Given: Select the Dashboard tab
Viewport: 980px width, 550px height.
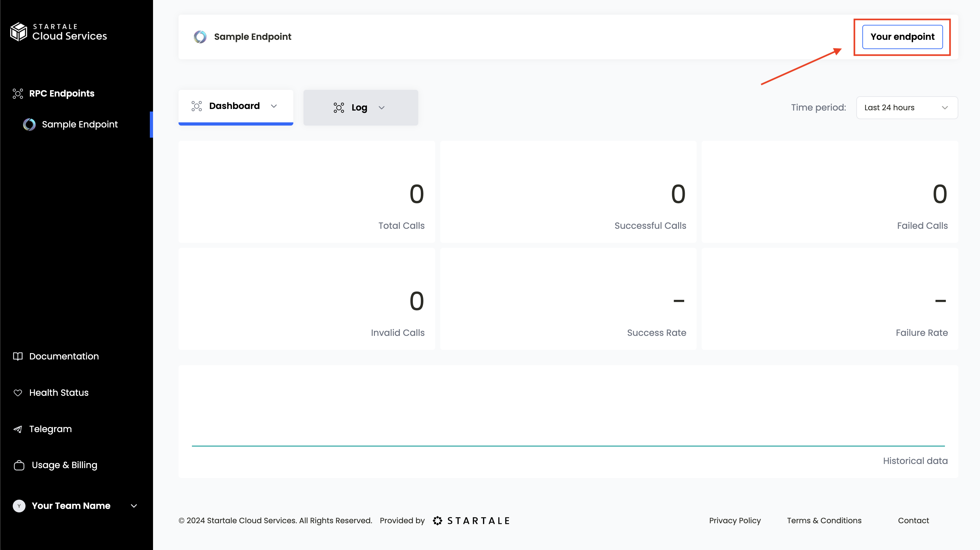Looking at the screenshot, I should click(x=234, y=106).
